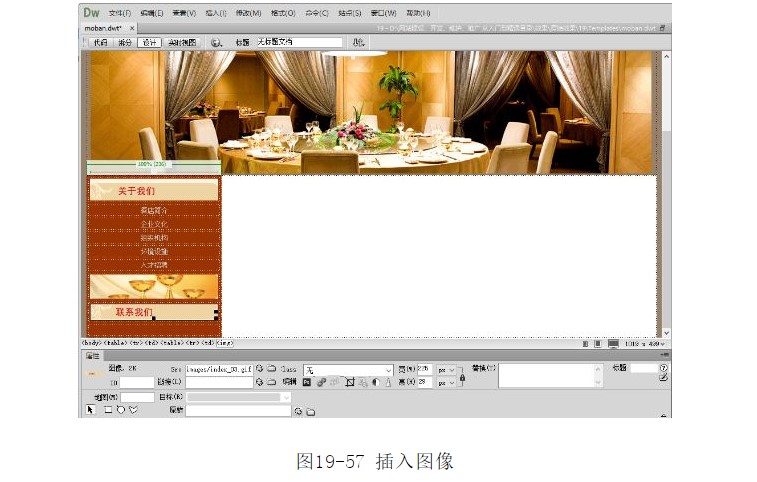Image resolution: width=757 pixels, height=482 pixels.
Task: Select the pointer hotspot tool
Action: (89, 410)
